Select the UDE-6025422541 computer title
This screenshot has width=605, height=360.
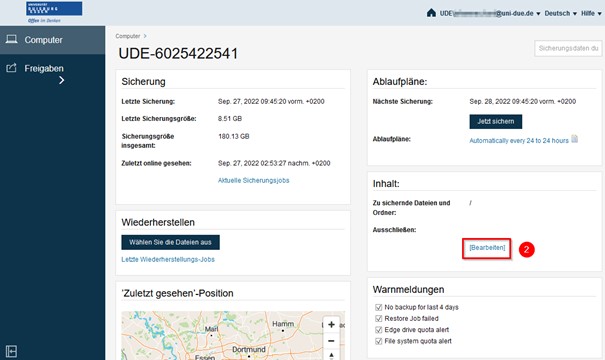tap(178, 53)
